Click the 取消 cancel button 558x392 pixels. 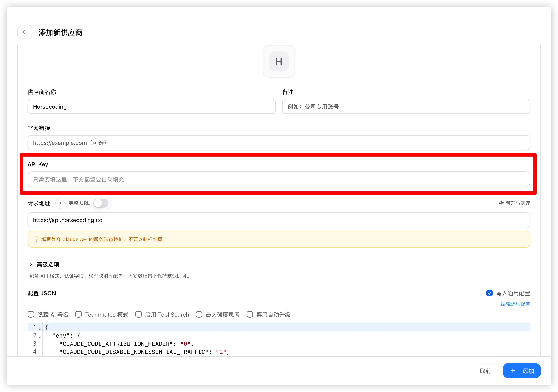click(x=485, y=371)
